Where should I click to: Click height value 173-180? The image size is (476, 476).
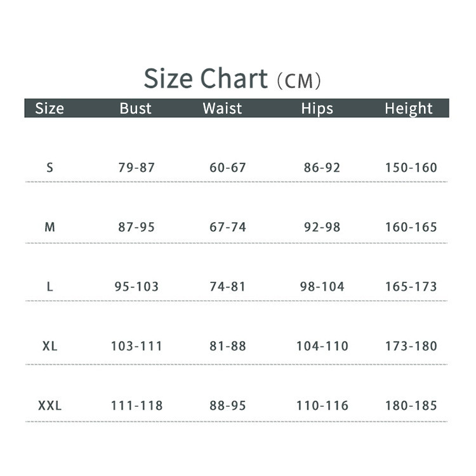pos(411,347)
